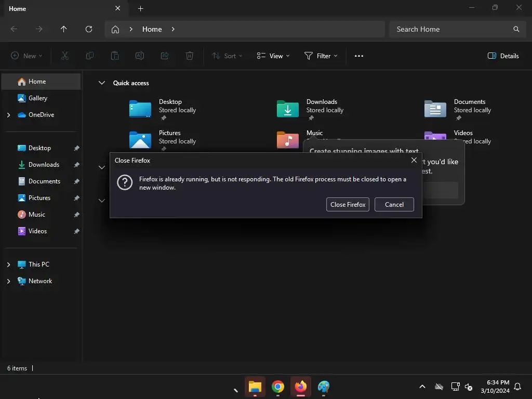Viewport: 532px width, 399px height.
Task: Select the Downloads folder in Quick access
Action: click(x=311, y=109)
